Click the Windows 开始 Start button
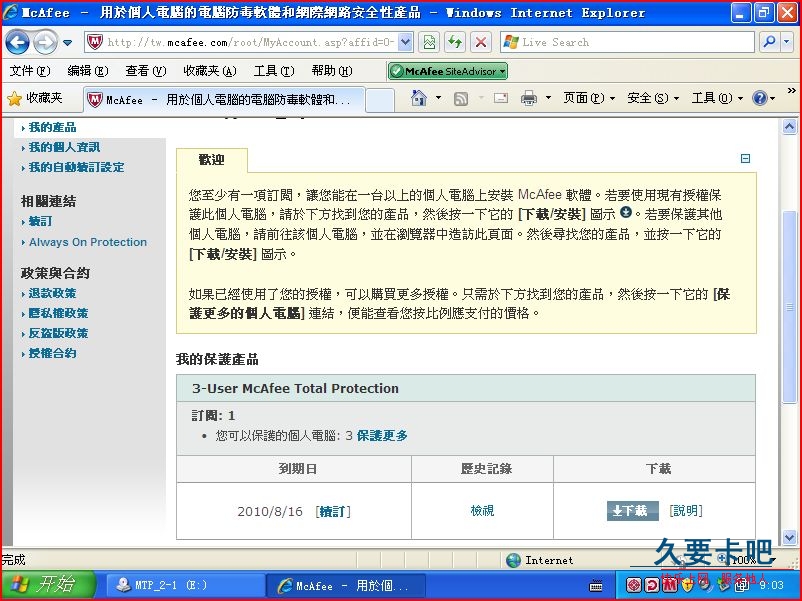802x601 pixels. 47,585
